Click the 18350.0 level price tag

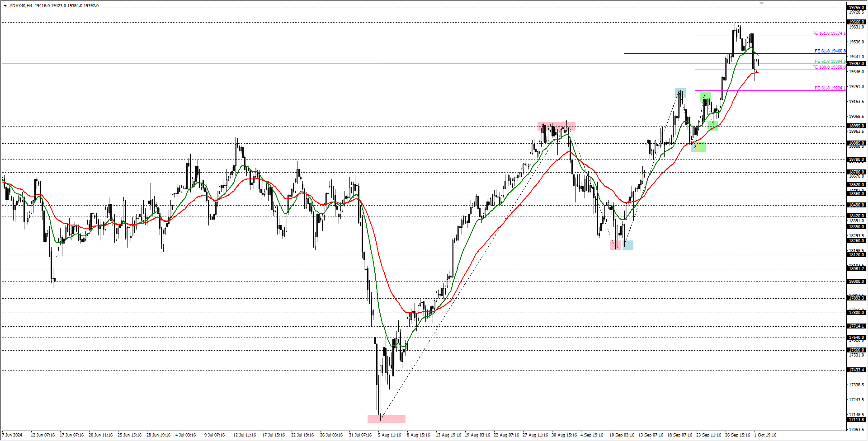(856, 227)
